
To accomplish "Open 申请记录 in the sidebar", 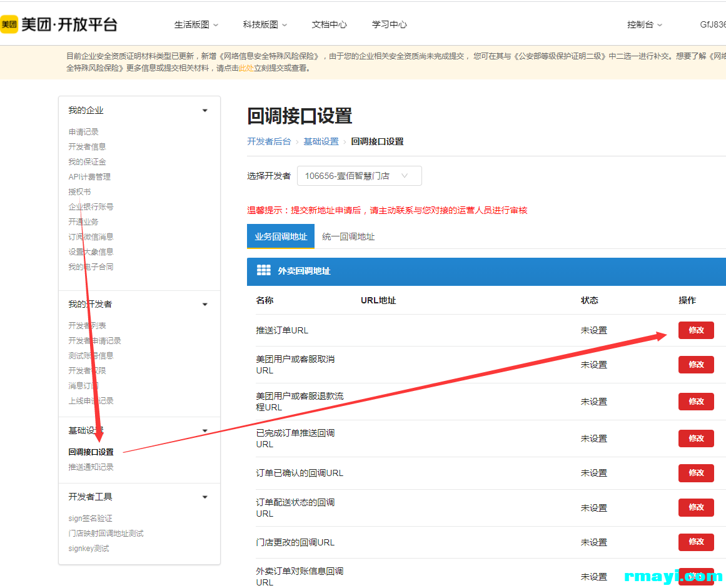I will point(83,132).
